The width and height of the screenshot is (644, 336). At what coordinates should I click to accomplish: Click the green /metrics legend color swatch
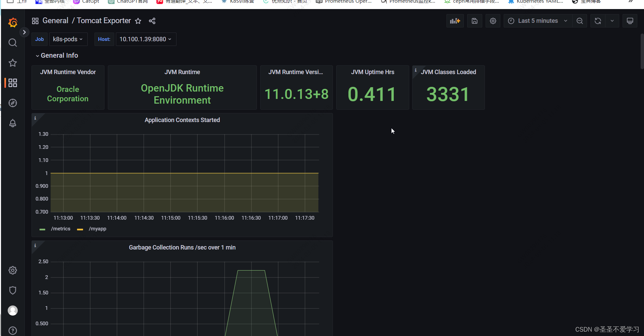pos(42,229)
